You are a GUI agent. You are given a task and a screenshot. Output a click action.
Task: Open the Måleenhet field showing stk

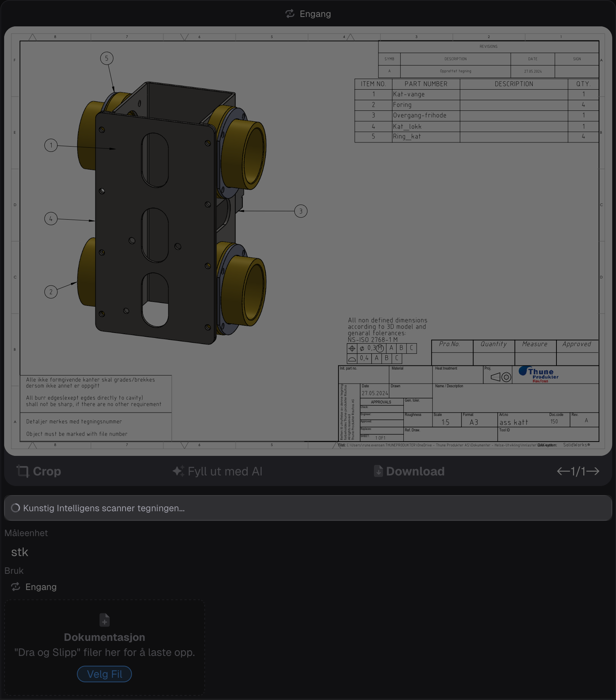[x=20, y=552]
